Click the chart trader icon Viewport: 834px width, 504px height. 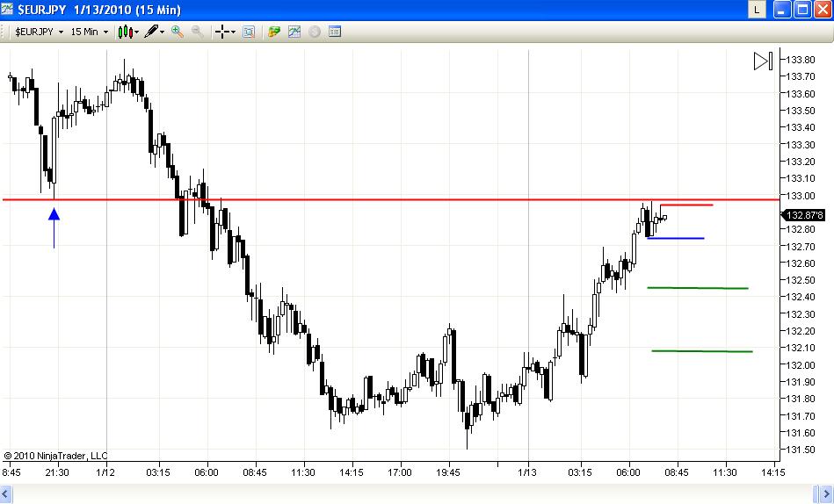[x=274, y=32]
